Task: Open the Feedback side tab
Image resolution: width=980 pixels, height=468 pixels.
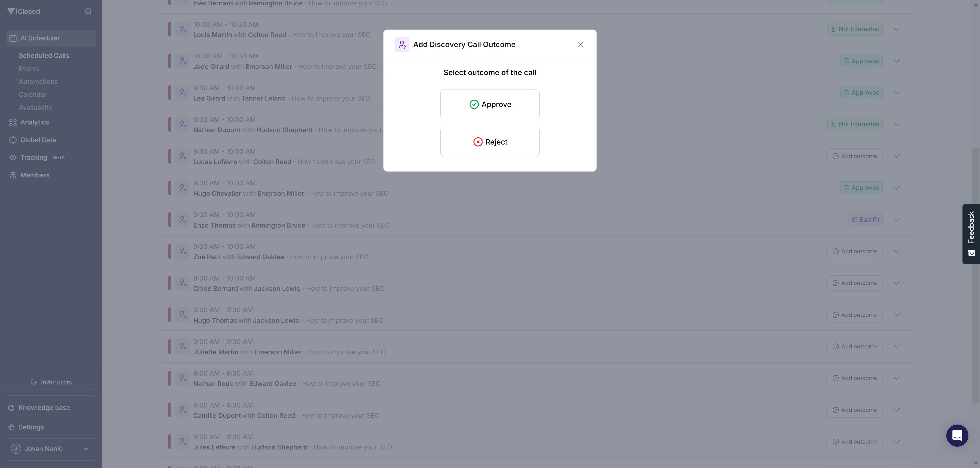Action: click(971, 234)
